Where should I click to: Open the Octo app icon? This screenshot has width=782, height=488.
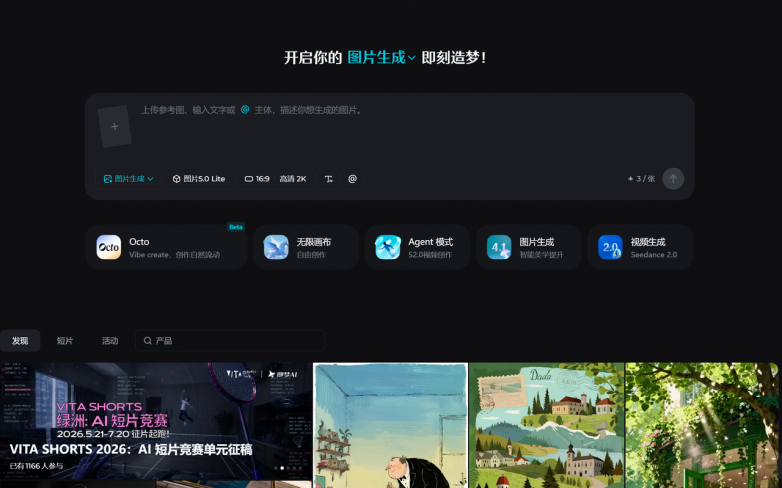[x=109, y=247]
